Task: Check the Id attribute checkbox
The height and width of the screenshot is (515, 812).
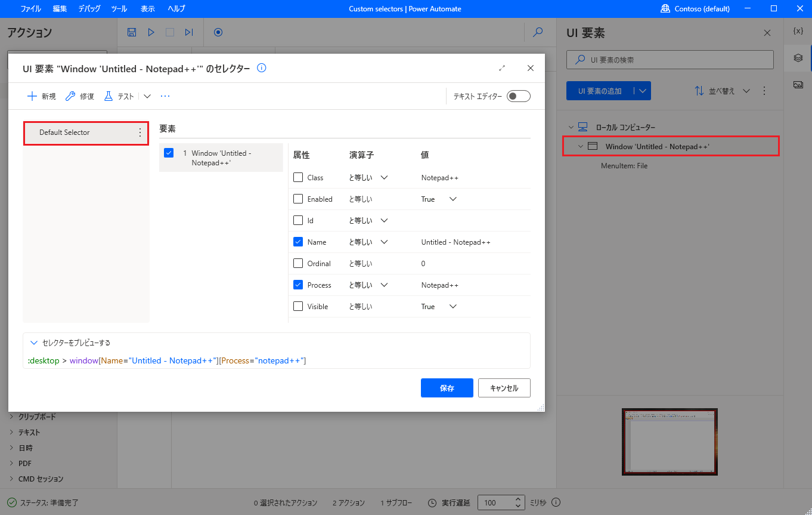Action: [x=298, y=220]
